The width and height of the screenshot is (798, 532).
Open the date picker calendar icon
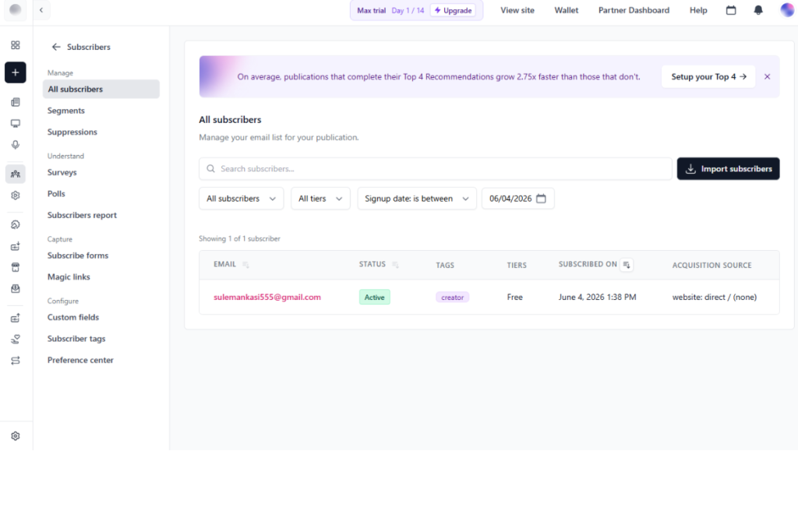541,199
